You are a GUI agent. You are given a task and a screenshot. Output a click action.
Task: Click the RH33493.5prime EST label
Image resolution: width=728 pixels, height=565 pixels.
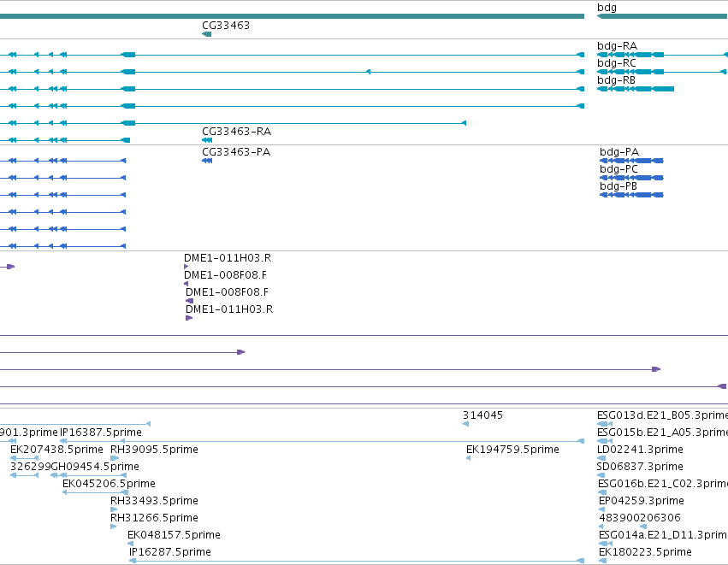pyautogui.click(x=154, y=501)
